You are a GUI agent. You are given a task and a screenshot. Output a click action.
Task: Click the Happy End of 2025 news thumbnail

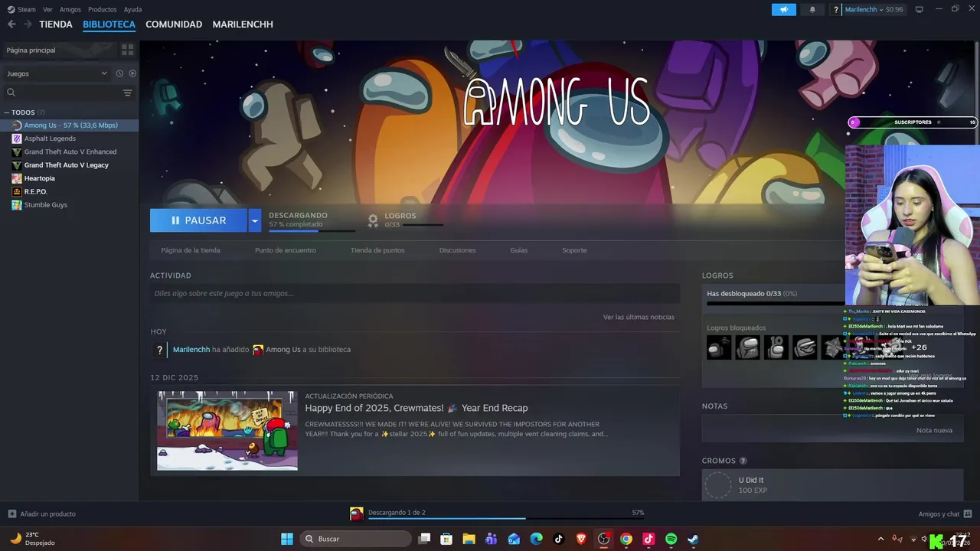click(227, 431)
